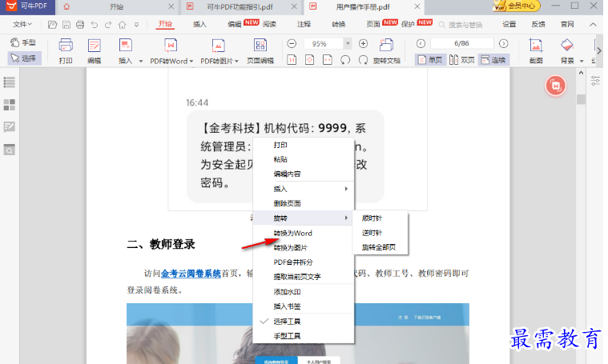Click the fit page icon
608x364 pixels.
(x=309, y=60)
